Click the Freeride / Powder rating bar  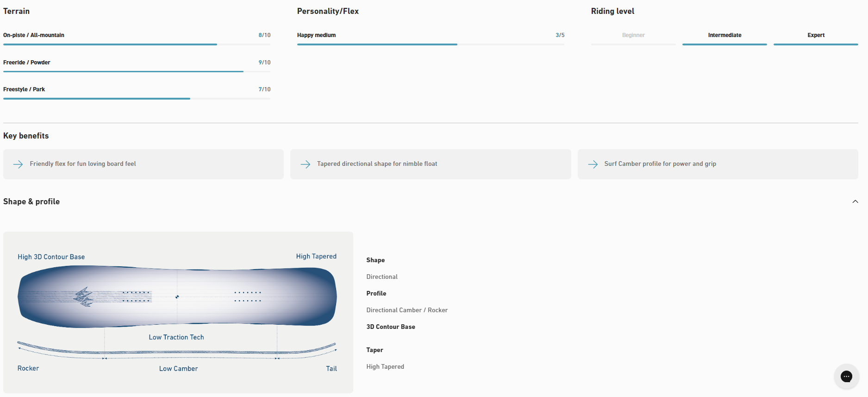click(137, 71)
